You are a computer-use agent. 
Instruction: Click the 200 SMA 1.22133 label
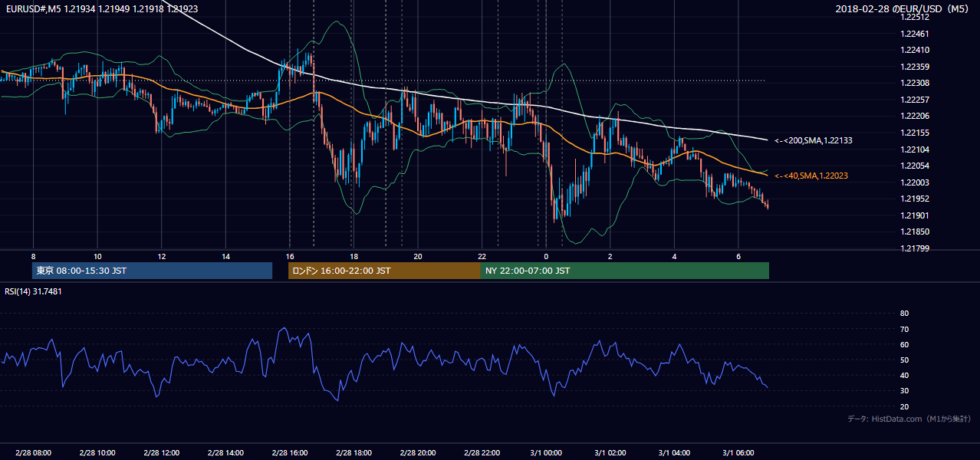(x=813, y=140)
